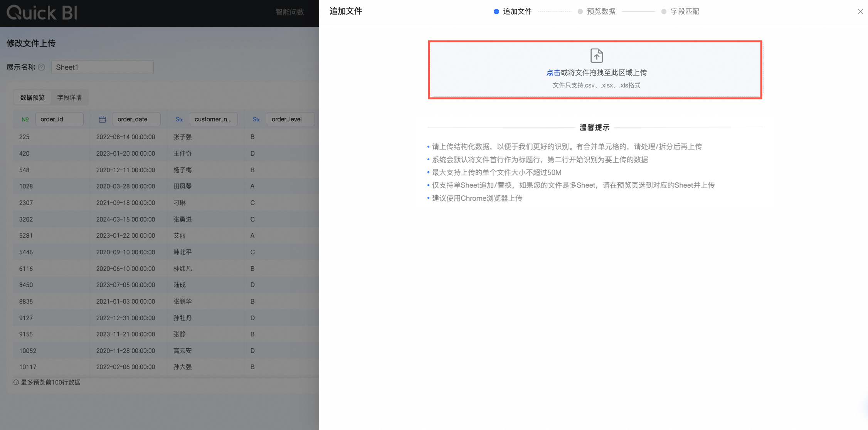Open the 智能问数 menu item
The image size is (868, 430).
[x=289, y=12]
